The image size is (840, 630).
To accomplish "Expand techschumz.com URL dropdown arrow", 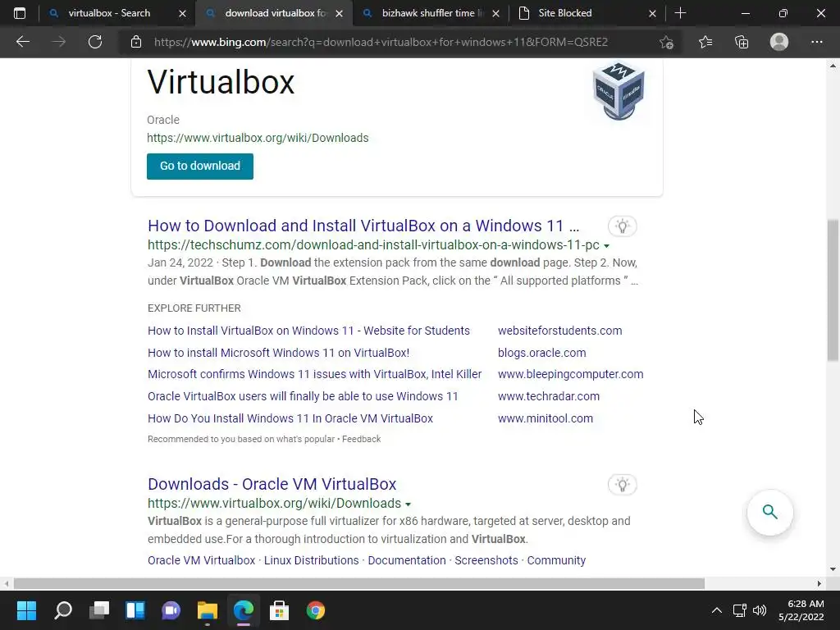I will point(606,246).
